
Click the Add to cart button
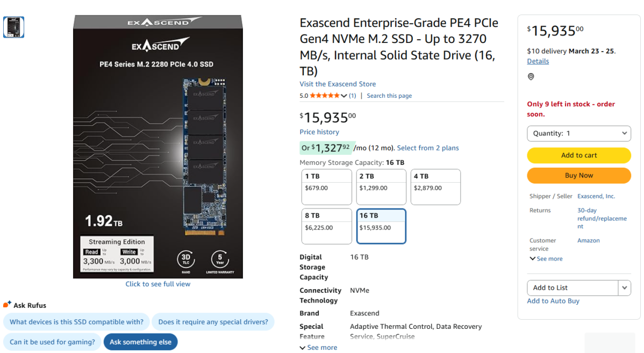[x=579, y=155]
